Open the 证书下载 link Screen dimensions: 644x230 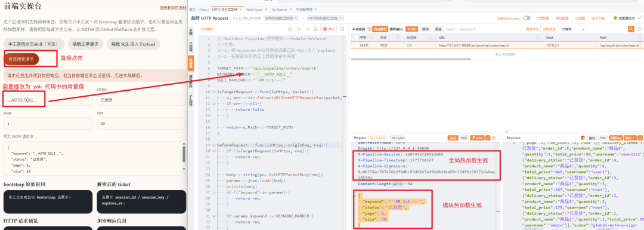[x=598, y=18]
